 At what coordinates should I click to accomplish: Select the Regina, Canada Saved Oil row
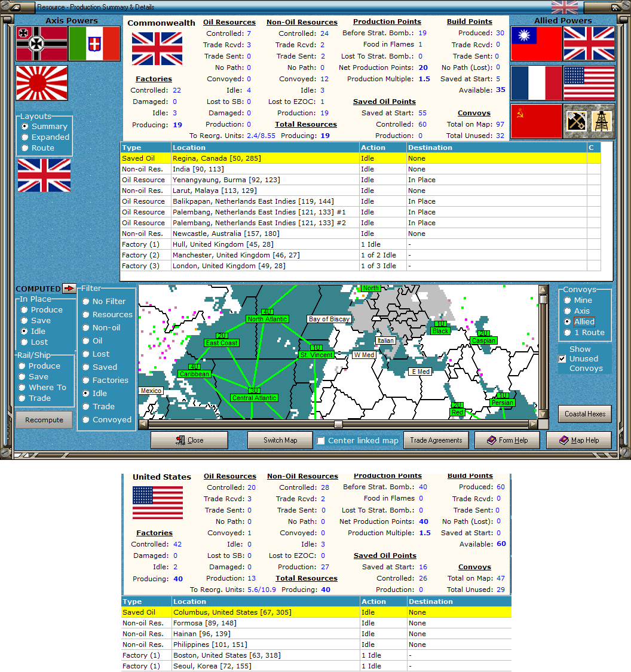[360, 158]
